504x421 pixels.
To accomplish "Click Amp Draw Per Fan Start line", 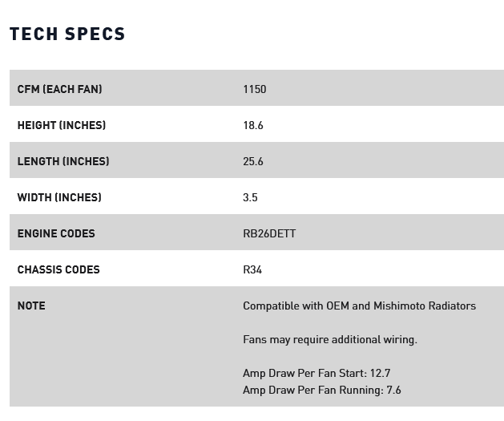I will point(317,373).
